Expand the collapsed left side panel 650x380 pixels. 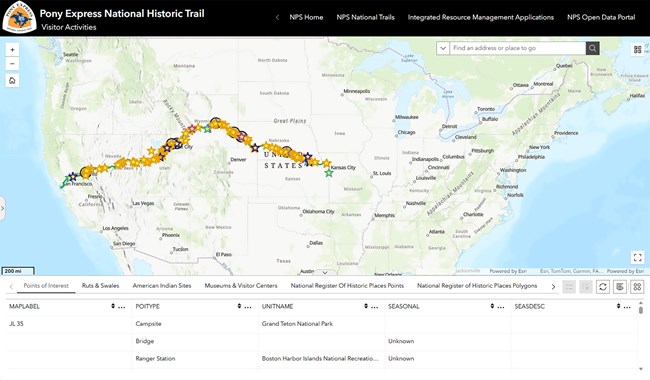coord(2,208)
